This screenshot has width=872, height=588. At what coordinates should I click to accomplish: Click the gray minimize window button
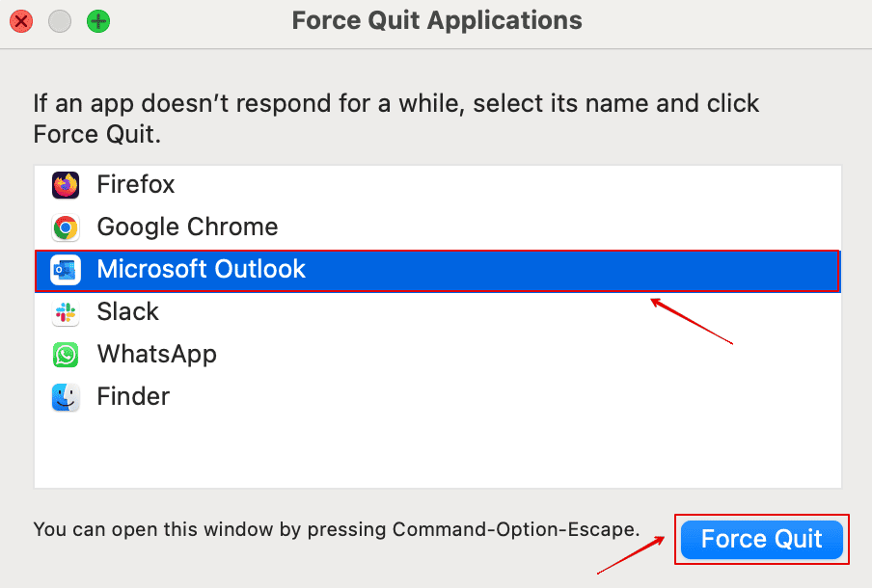point(60,20)
